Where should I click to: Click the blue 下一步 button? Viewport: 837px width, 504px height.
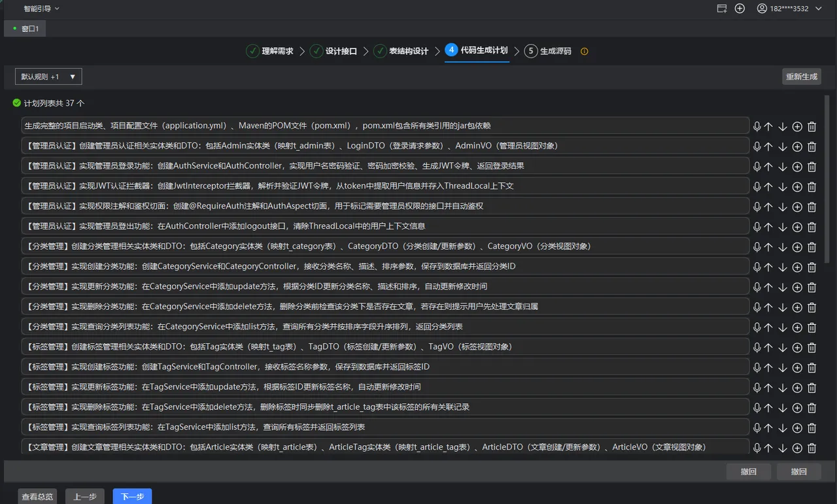click(132, 497)
